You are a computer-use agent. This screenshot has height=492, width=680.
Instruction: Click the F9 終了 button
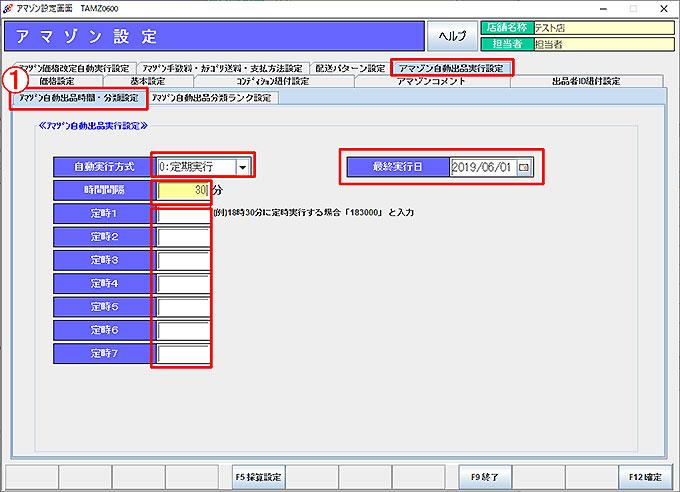click(x=492, y=476)
